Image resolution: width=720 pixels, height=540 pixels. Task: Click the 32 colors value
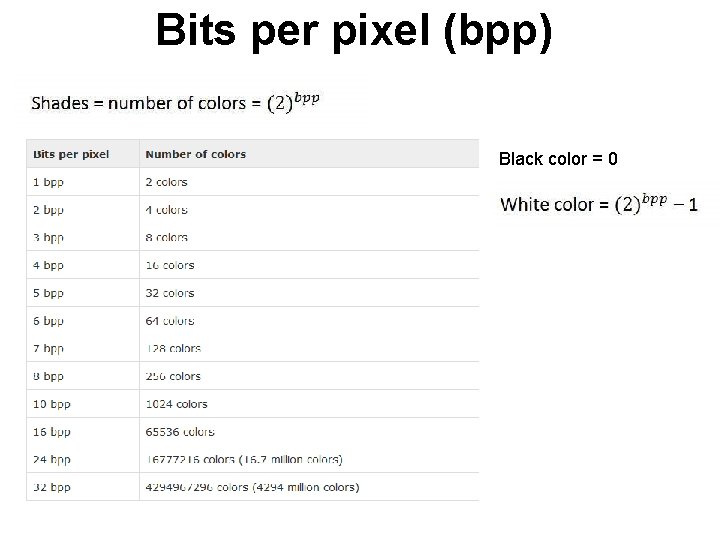tap(169, 293)
